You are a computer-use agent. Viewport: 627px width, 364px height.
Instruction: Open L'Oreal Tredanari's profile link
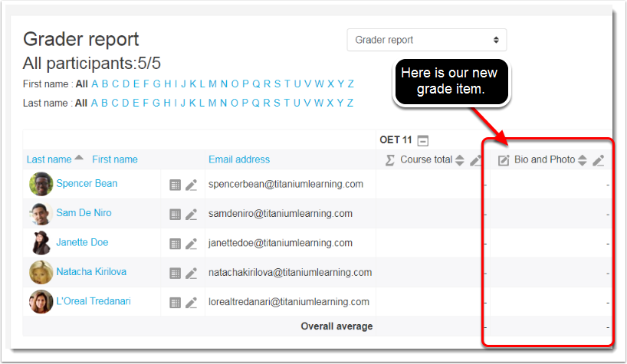click(x=94, y=301)
